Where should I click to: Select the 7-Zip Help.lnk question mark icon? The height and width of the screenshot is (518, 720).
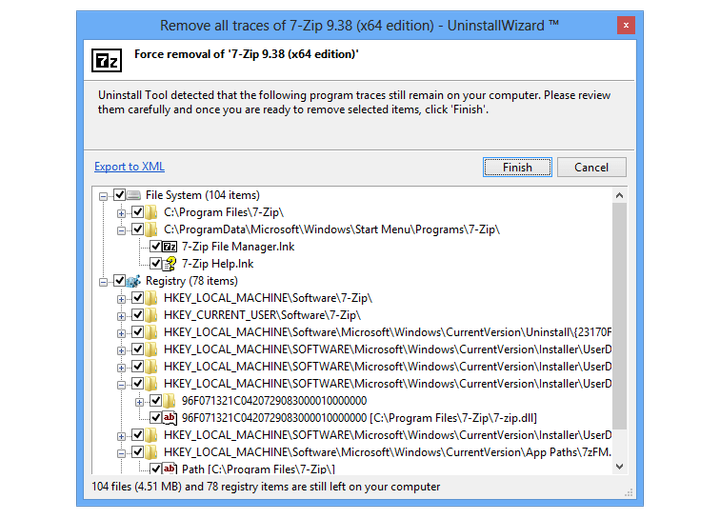click(x=170, y=264)
